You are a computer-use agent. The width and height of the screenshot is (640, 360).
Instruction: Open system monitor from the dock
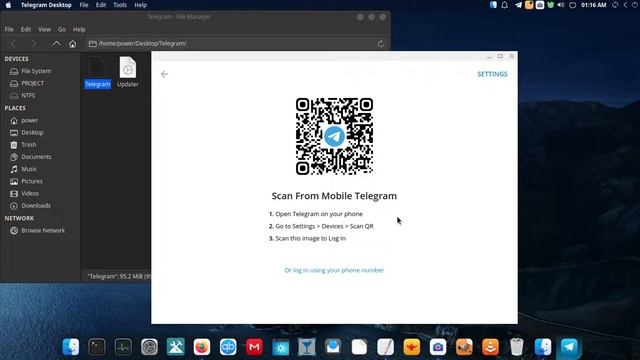pos(123,347)
